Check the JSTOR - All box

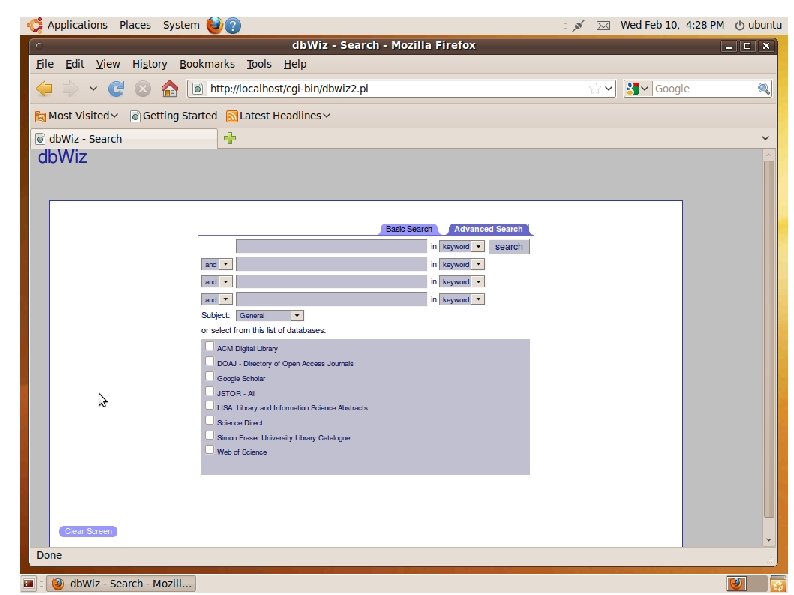pos(209,391)
